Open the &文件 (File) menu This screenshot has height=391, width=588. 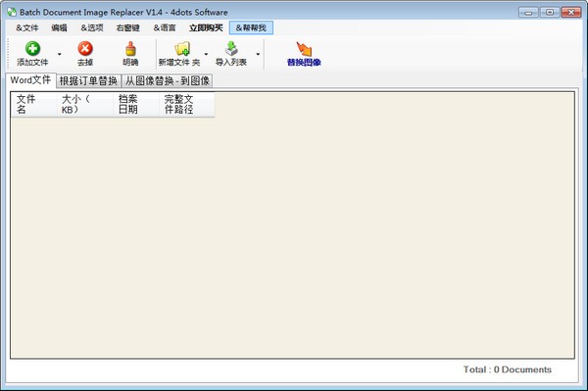pos(27,27)
